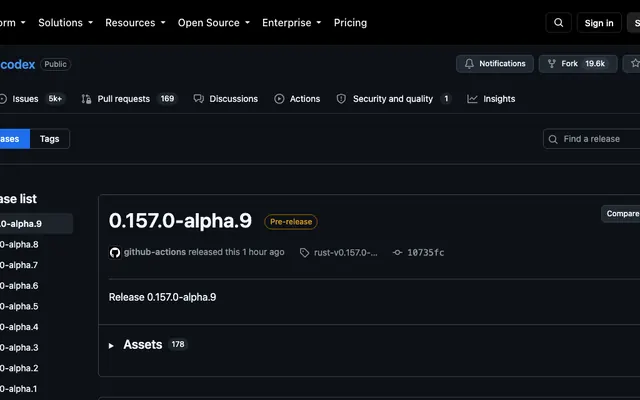Open the Solutions dropdown menu
Viewport: 640px width, 400px height.
click(65, 23)
